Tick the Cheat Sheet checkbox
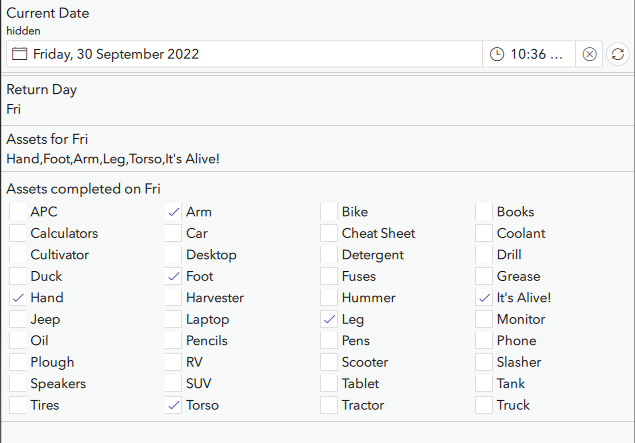635x443 pixels. tap(329, 233)
